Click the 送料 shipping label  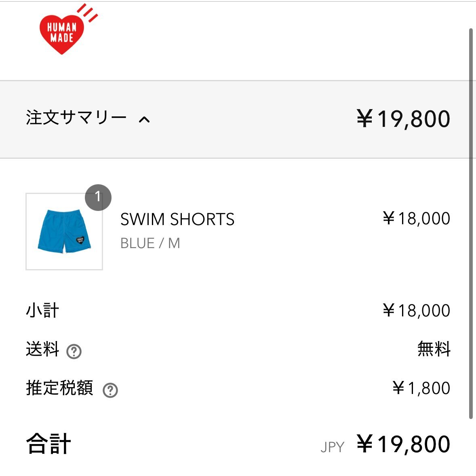coord(42,349)
